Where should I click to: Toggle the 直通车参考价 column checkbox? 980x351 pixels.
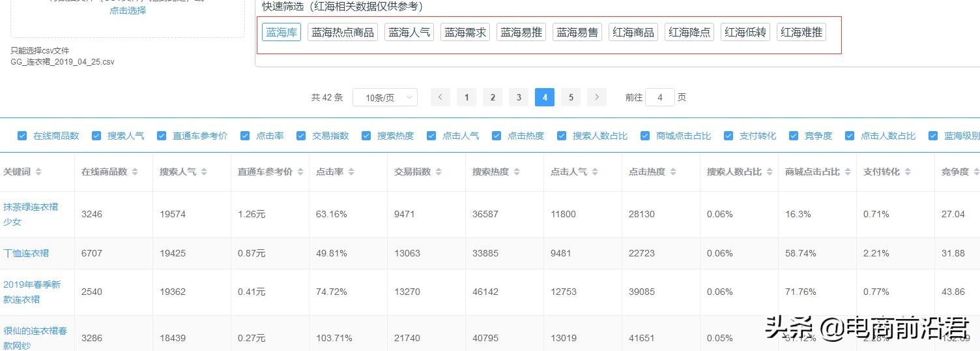pyautogui.click(x=162, y=136)
